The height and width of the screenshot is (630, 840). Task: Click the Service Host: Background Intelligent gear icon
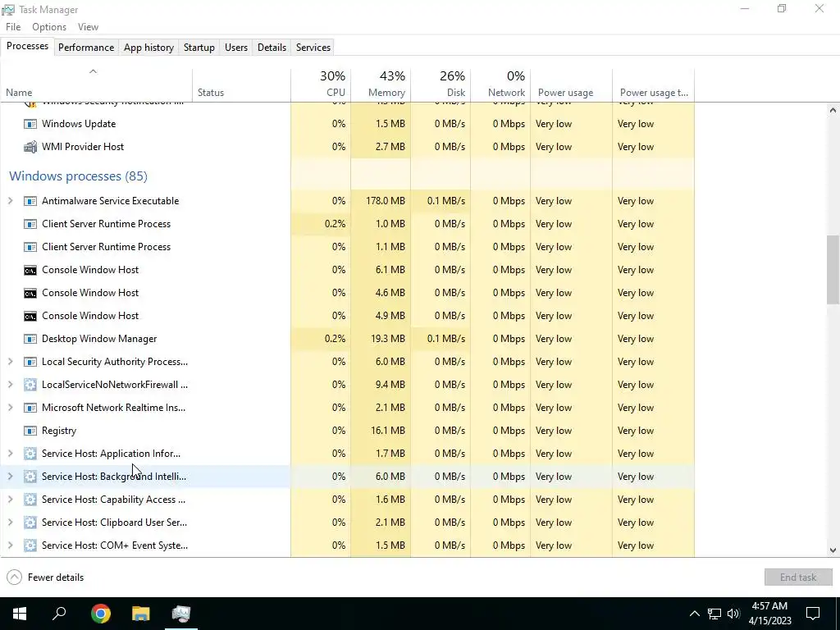pyautogui.click(x=30, y=477)
